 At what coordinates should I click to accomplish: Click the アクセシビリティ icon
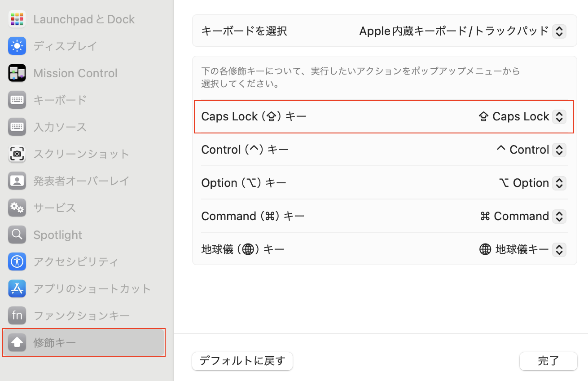tap(17, 261)
